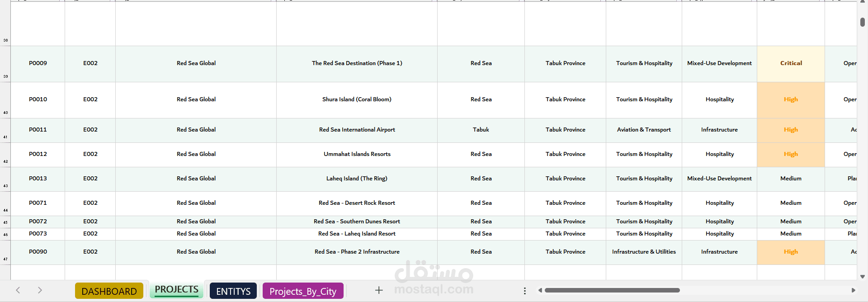Select Red Sea - Southern Dunes Resort cell

[357, 222]
